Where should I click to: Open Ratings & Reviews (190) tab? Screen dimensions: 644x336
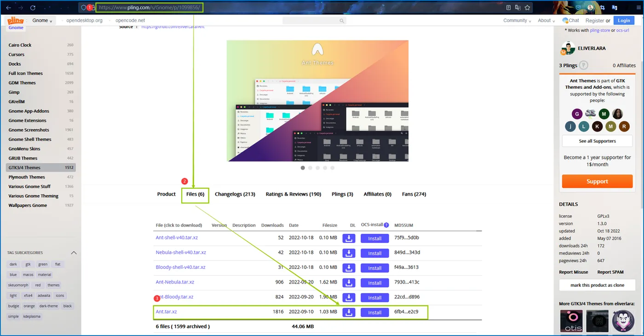pos(293,194)
